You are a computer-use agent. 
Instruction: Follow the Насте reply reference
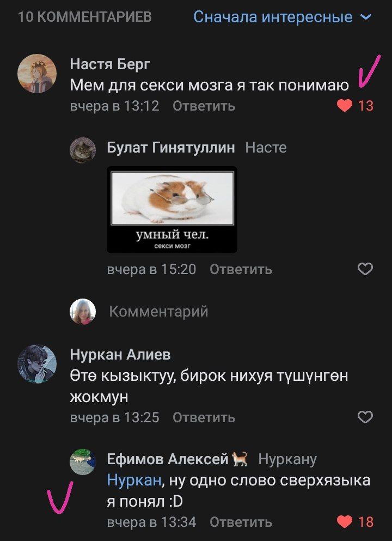coord(266,148)
